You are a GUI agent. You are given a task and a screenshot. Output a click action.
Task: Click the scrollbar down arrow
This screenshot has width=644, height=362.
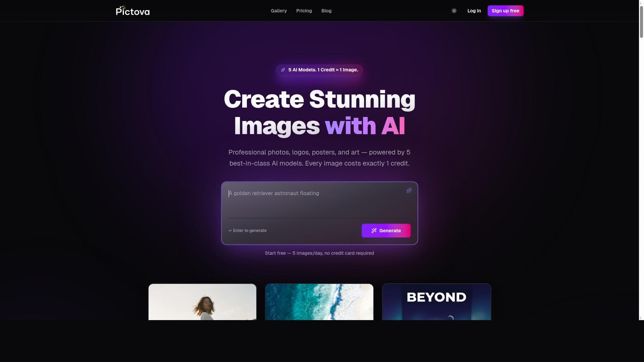641,318
